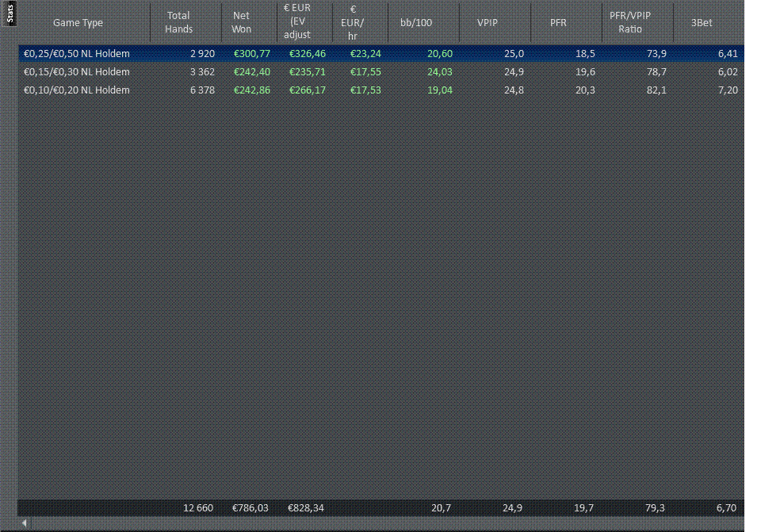Click PFR/VPIP ratio value 73,9

[x=656, y=53]
